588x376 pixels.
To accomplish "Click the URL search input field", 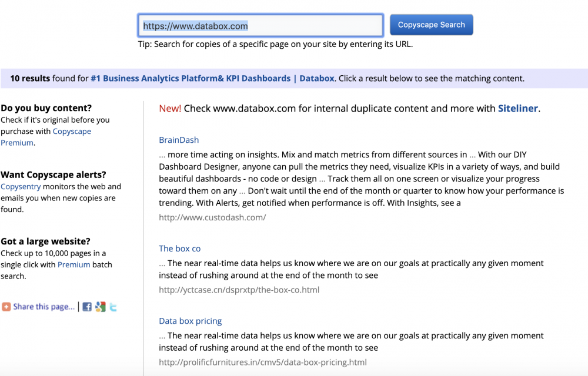I will pyautogui.click(x=260, y=26).
